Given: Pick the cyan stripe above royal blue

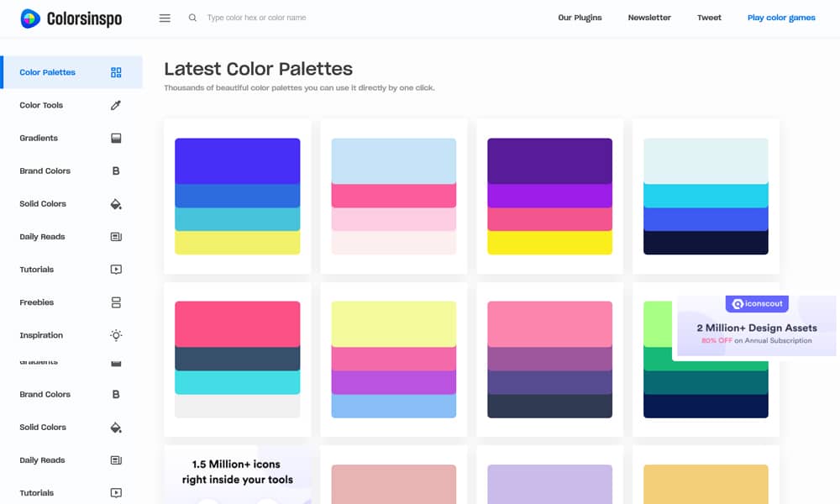Looking at the screenshot, I should [x=706, y=196].
